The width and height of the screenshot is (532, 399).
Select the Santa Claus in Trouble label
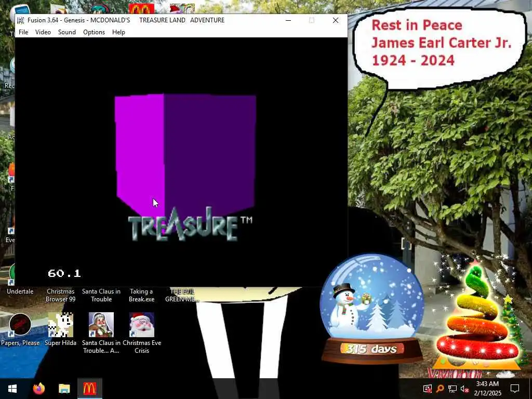(101, 295)
